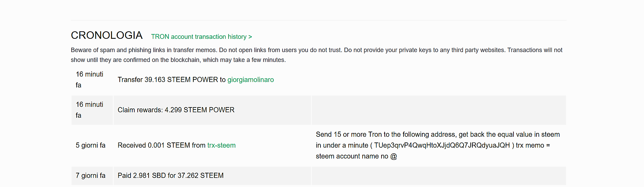
Task: Click empty memo area of the Transfer row
Action: (438, 80)
